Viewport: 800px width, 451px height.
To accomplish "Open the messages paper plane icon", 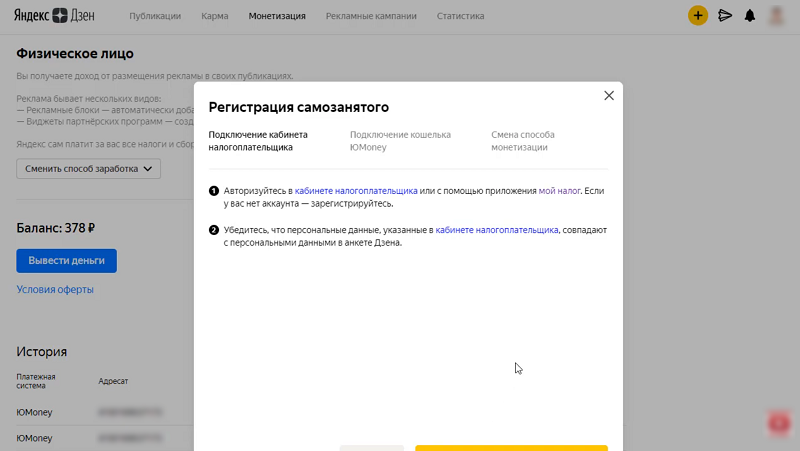I will tap(724, 16).
